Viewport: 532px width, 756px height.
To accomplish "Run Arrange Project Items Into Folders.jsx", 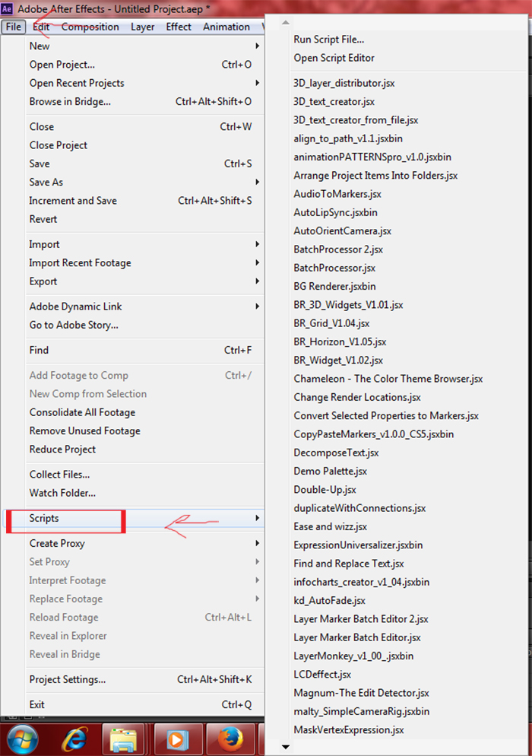I will tap(375, 176).
